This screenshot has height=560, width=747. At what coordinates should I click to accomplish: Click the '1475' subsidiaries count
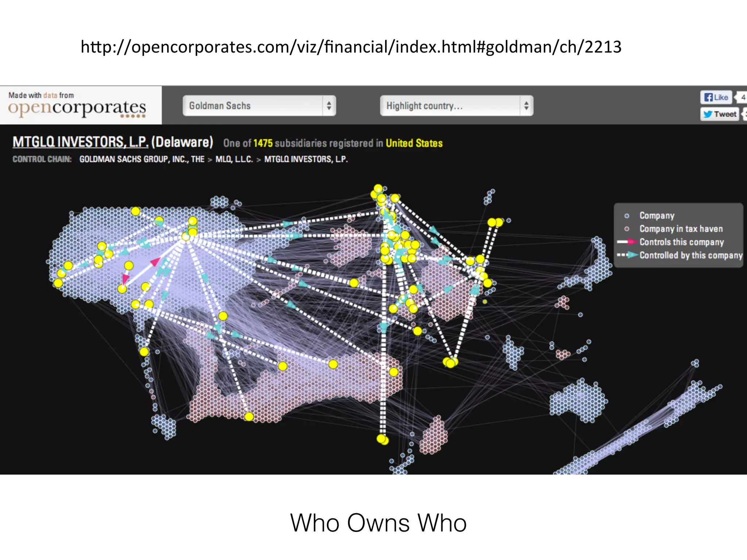(x=263, y=143)
